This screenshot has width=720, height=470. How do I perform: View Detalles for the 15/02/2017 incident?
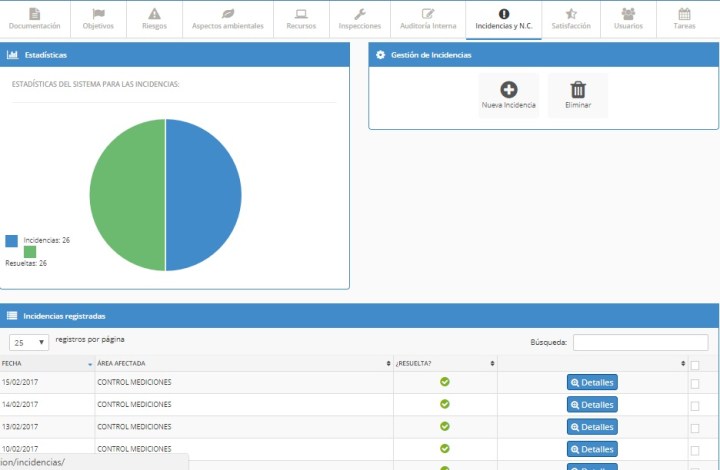592,382
